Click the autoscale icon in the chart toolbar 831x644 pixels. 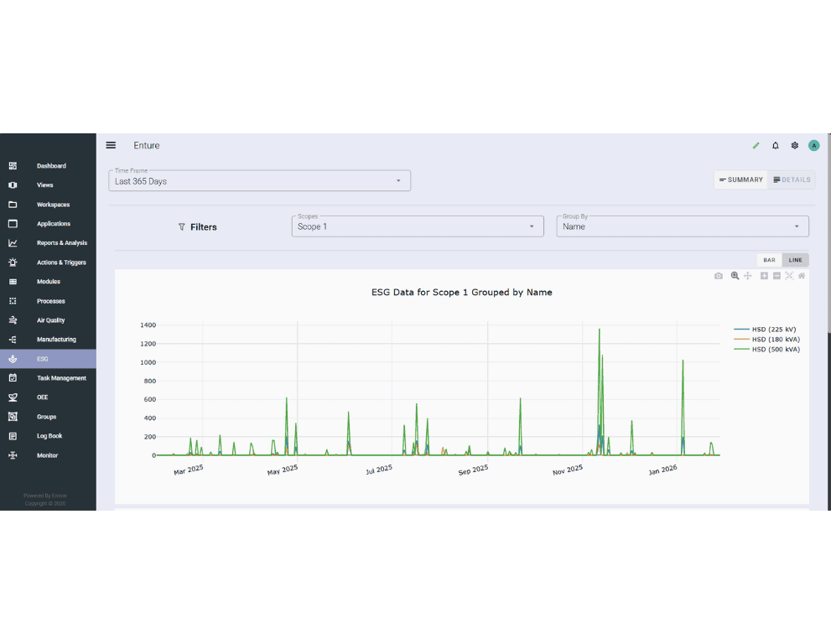point(789,276)
